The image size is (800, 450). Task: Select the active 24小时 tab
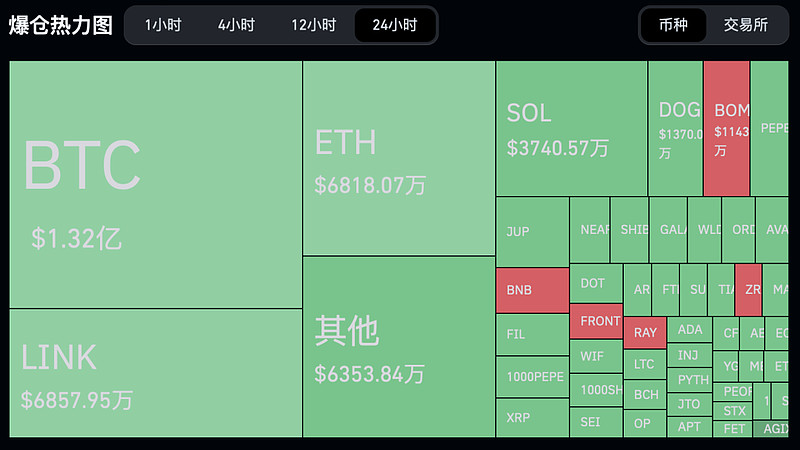click(x=394, y=25)
